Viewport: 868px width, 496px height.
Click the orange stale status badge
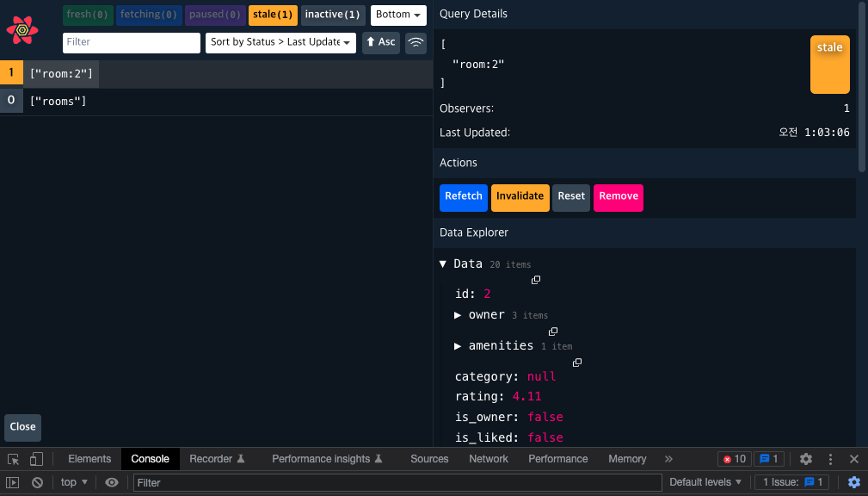point(830,65)
